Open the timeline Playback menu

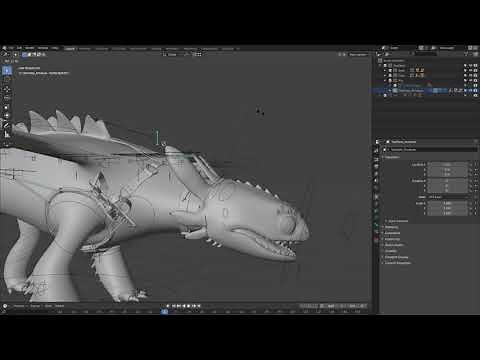click(x=19, y=306)
